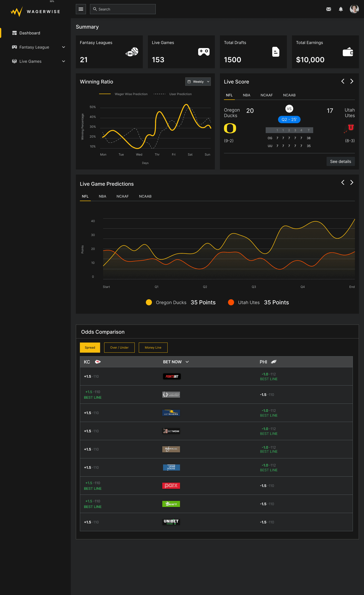Click the Live Games gamepad icon
364x595 pixels.
[204, 52]
